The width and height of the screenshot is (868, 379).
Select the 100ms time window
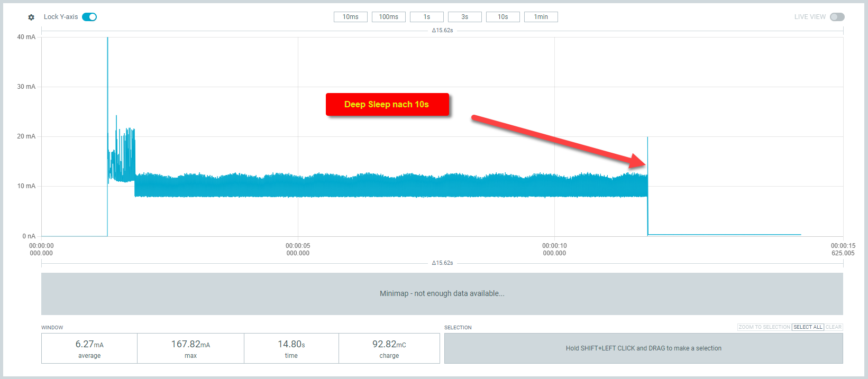(x=388, y=17)
